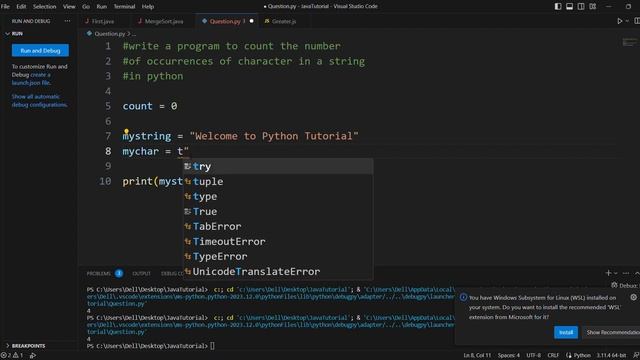Click the breadcrumb Python file icon
Screen dimensions: 640x360
[x=89, y=34]
